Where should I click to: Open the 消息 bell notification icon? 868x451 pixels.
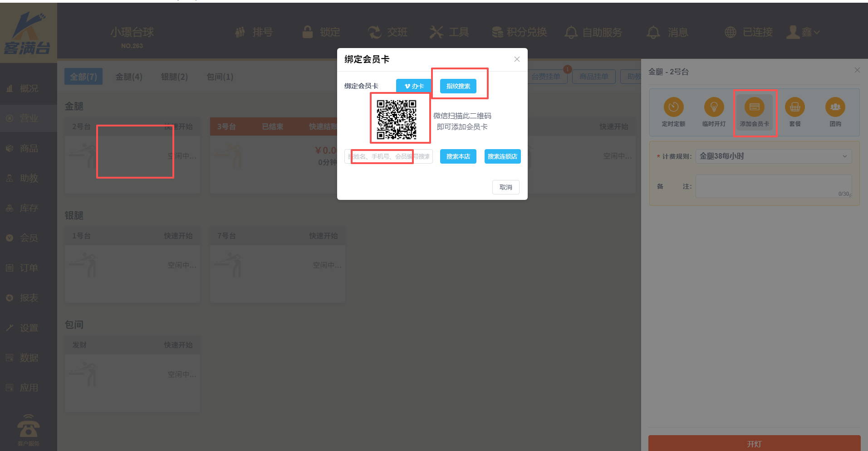pyautogui.click(x=653, y=32)
